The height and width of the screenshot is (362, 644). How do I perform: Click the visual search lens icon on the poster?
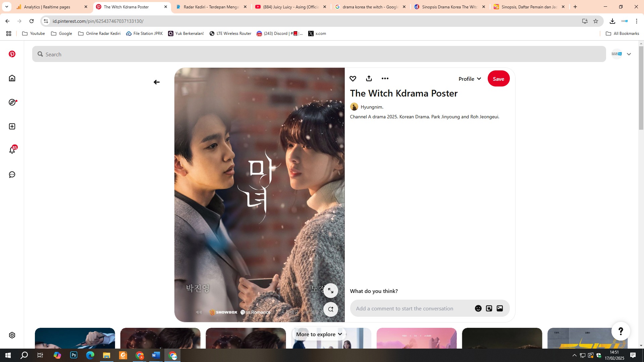point(331,309)
